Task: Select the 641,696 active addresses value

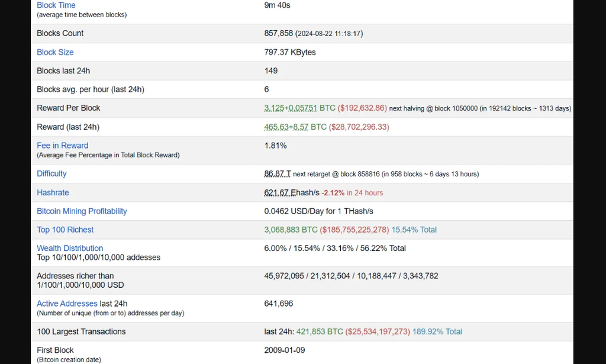Action: pos(279,304)
